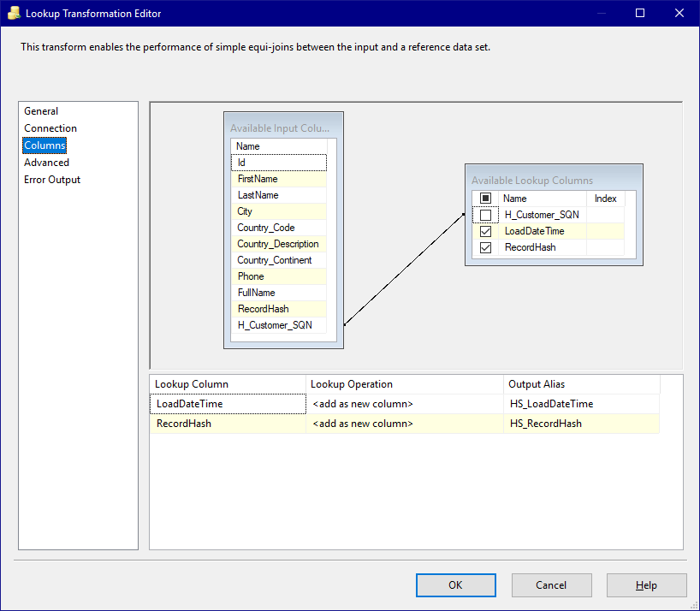The image size is (700, 611).
Task: Click the Output Alias grid header
Action: [x=582, y=384]
